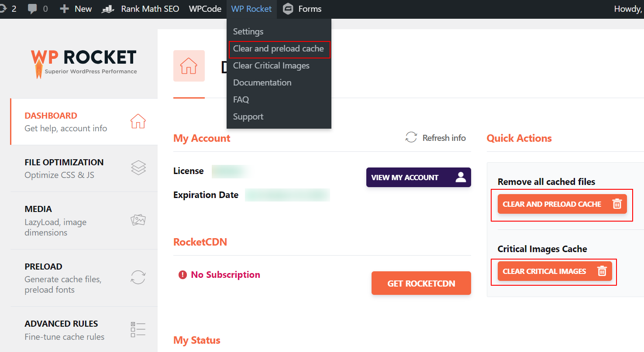Click the My Account heading
Image resolution: width=644 pixels, height=352 pixels.
tap(202, 138)
